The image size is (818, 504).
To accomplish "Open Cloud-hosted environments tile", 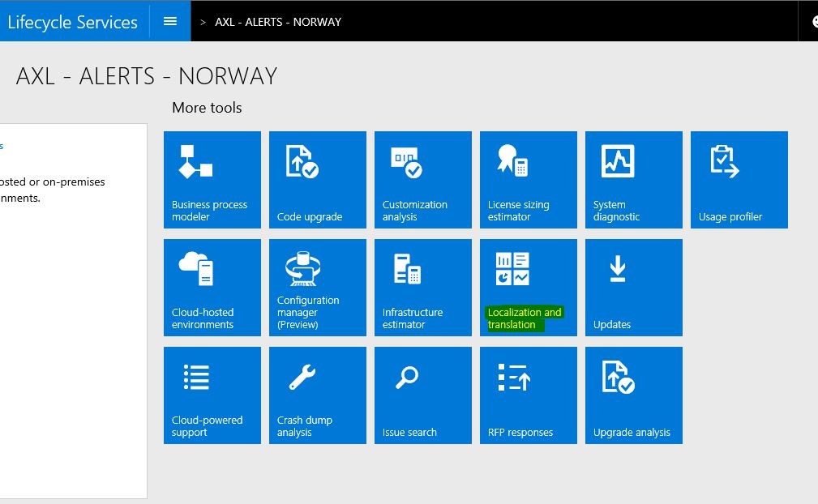I will point(212,288).
